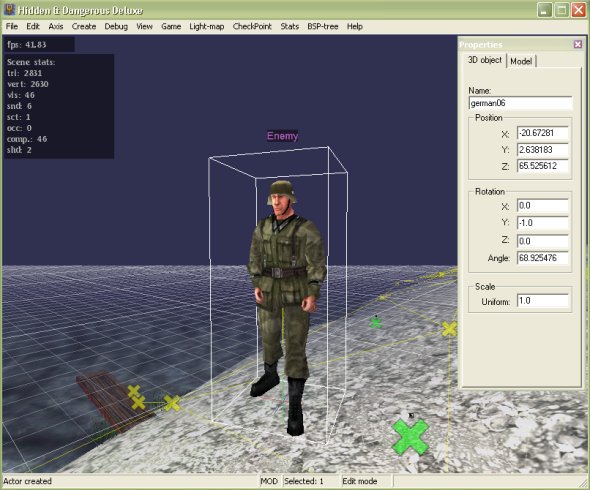Click the Rotation X input field
The image size is (590, 490).
point(542,206)
